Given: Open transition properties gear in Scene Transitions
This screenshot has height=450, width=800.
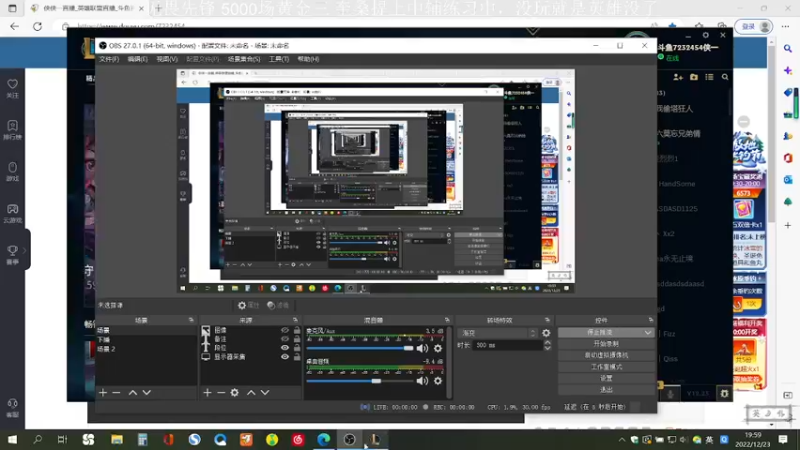Looking at the screenshot, I should click(x=546, y=333).
